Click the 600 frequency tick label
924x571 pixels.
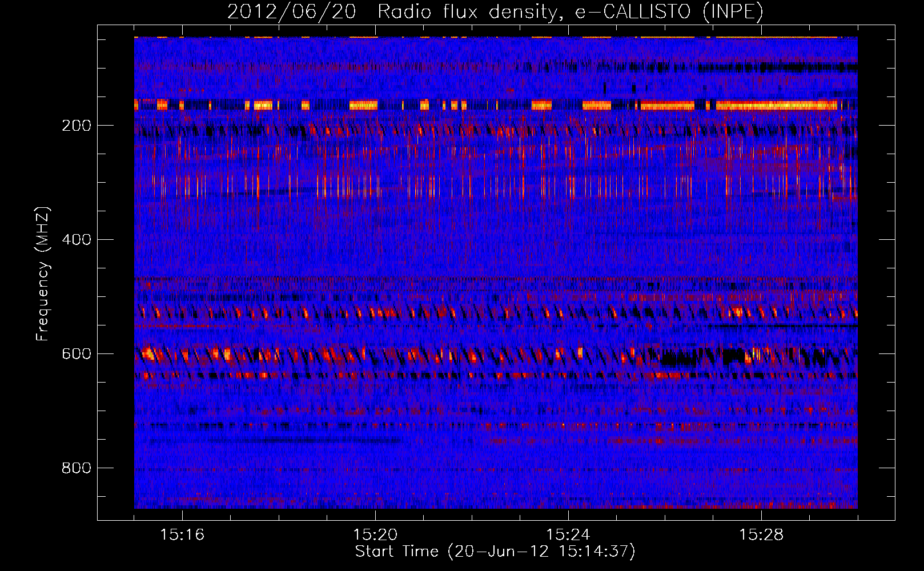(77, 353)
